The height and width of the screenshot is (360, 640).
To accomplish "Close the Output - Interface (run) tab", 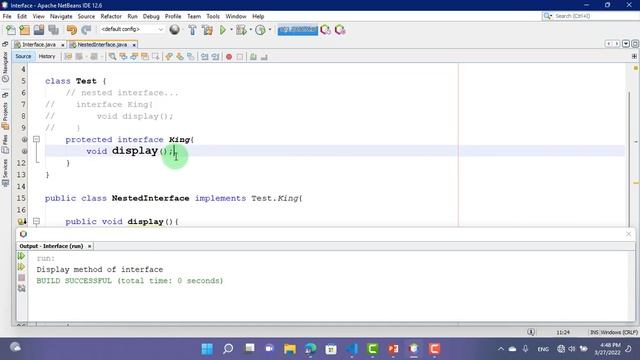I will [89, 246].
